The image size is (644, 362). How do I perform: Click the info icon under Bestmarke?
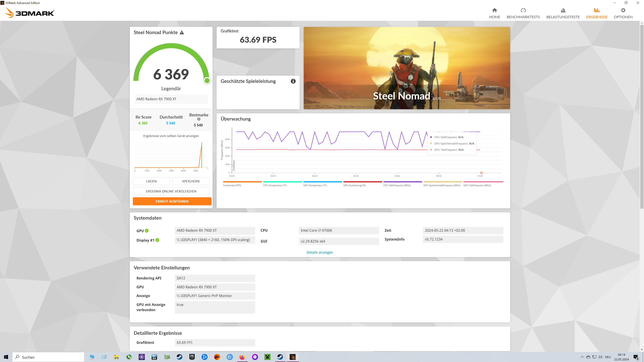pyautogui.click(x=199, y=119)
